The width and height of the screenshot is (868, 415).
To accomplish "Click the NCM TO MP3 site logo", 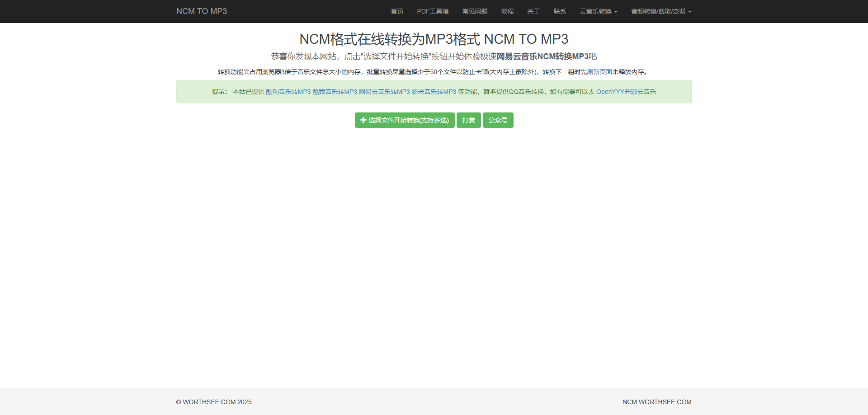I will coord(201,11).
